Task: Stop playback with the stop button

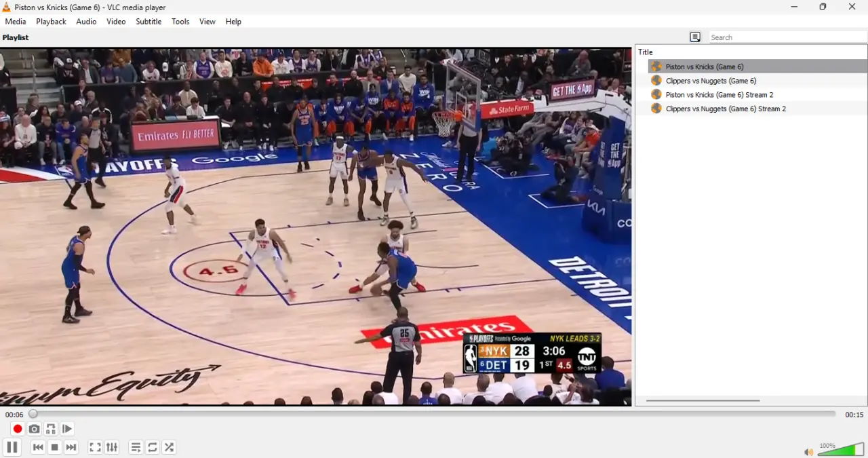Action: click(55, 447)
